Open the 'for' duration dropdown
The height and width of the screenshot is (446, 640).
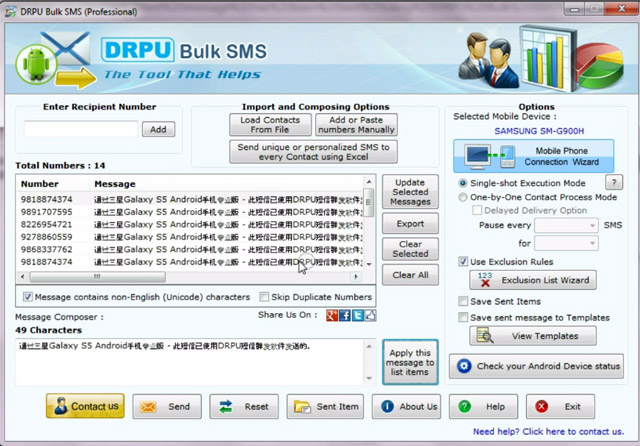[x=566, y=243]
